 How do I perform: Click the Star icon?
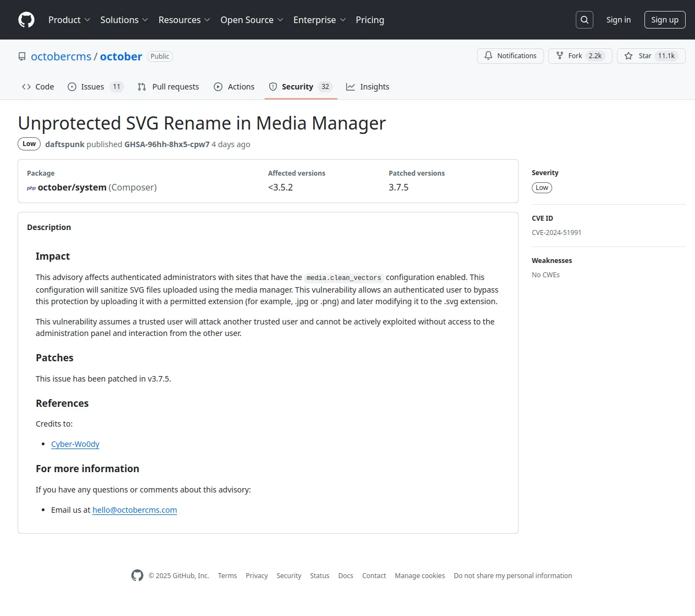pyautogui.click(x=629, y=56)
